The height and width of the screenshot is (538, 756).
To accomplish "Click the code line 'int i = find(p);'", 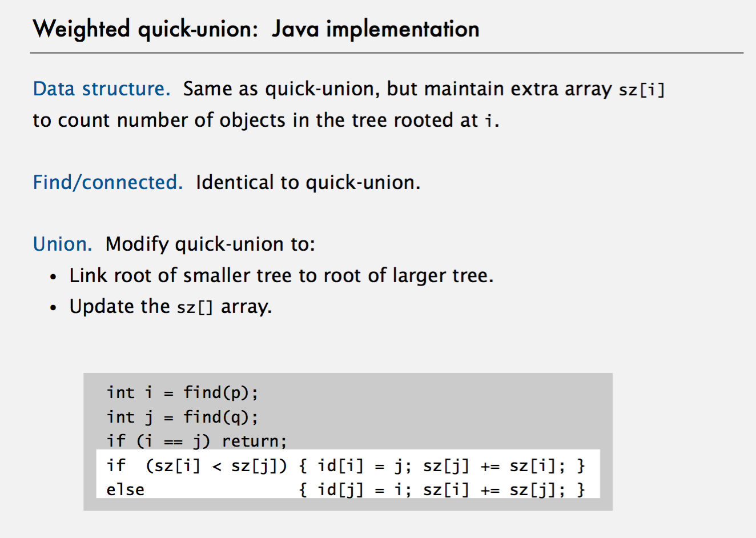I will click(182, 393).
